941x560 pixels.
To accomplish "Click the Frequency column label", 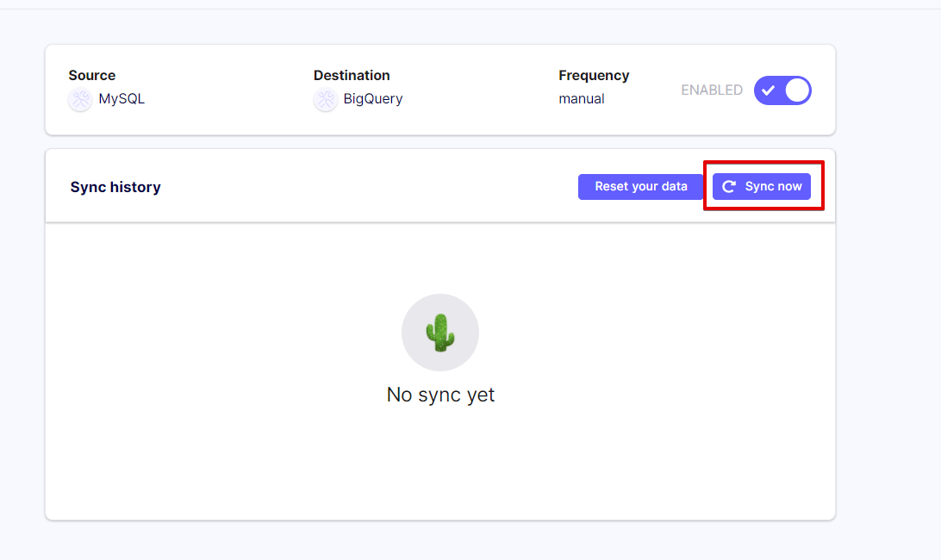I will [594, 76].
